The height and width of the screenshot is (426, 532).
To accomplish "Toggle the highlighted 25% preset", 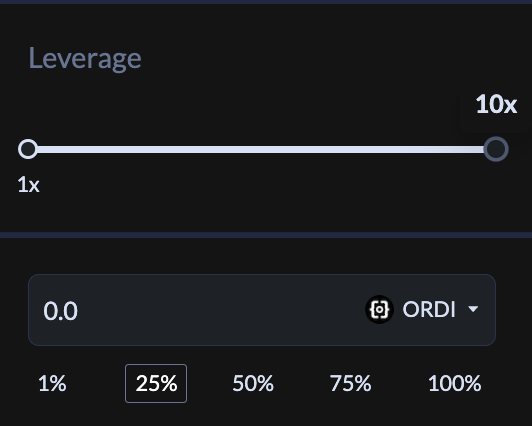I will pyautogui.click(x=156, y=384).
